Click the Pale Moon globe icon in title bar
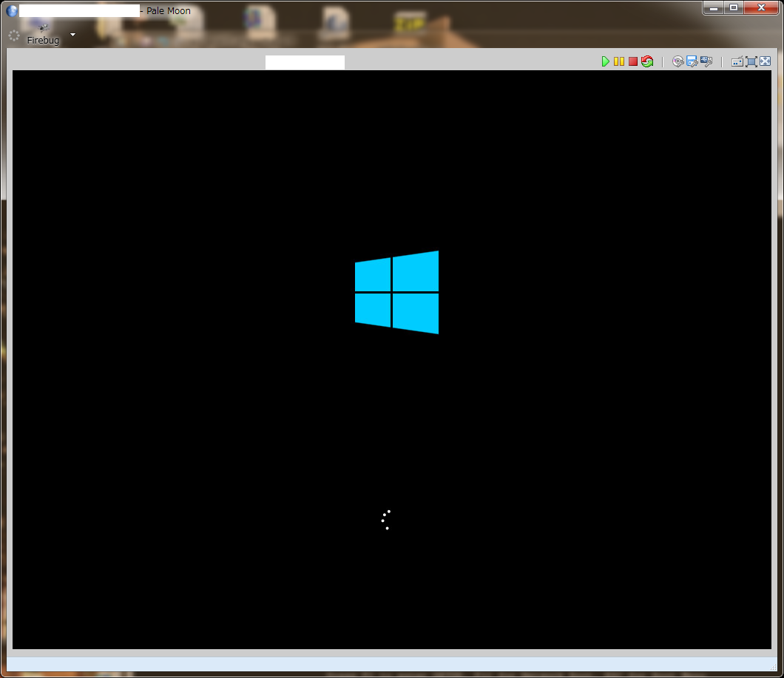784x678 pixels. (12, 10)
